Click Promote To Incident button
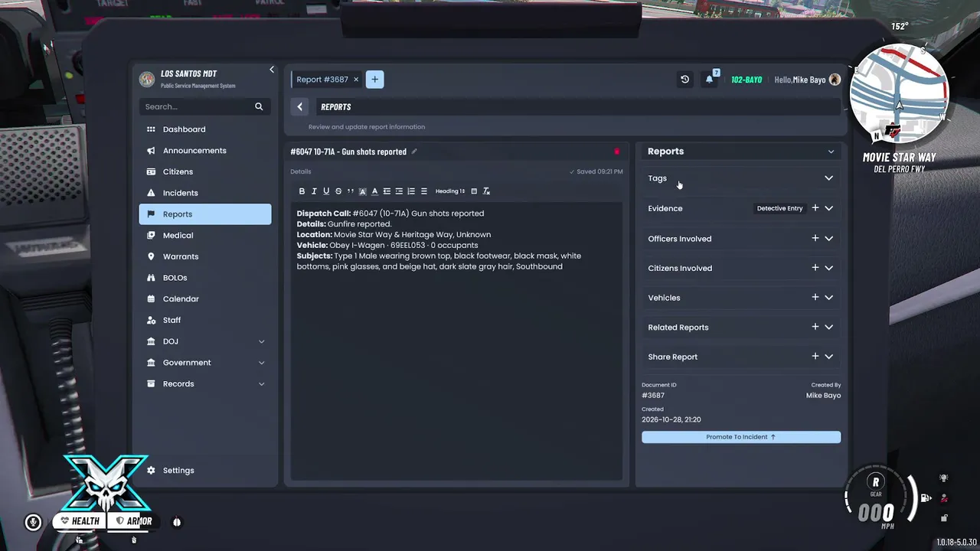 click(741, 437)
